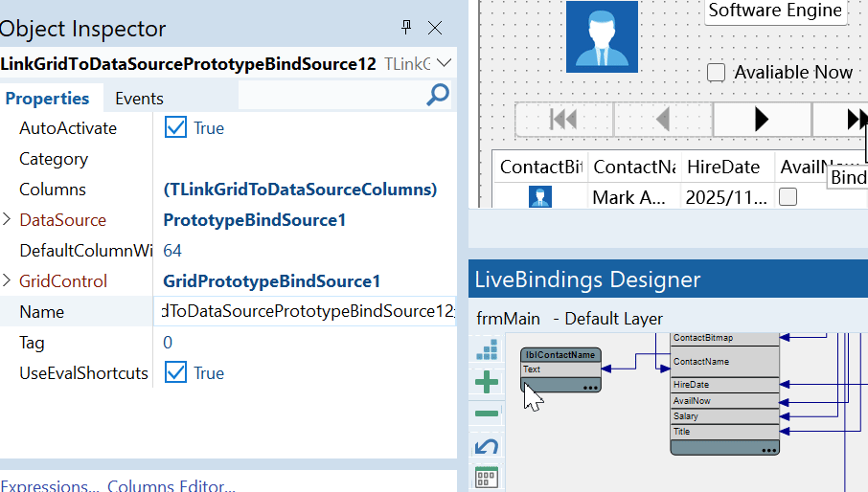
Task: Expand the DataSource property
Action: pyautogui.click(x=8, y=220)
